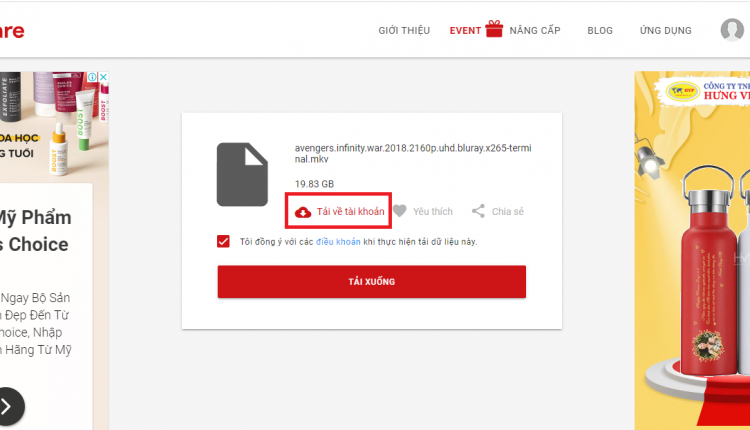Open EVENT menu item
750x430 pixels.
click(x=465, y=31)
